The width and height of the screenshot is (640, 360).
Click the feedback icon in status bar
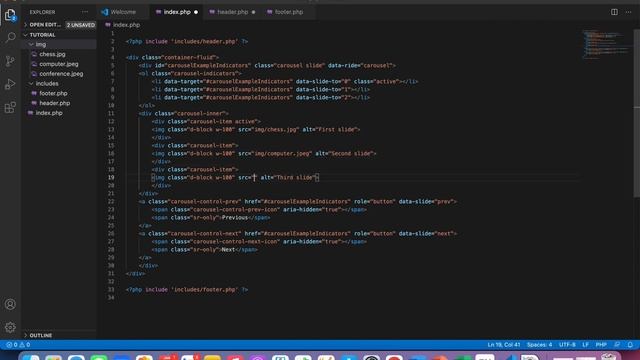point(617,345)
